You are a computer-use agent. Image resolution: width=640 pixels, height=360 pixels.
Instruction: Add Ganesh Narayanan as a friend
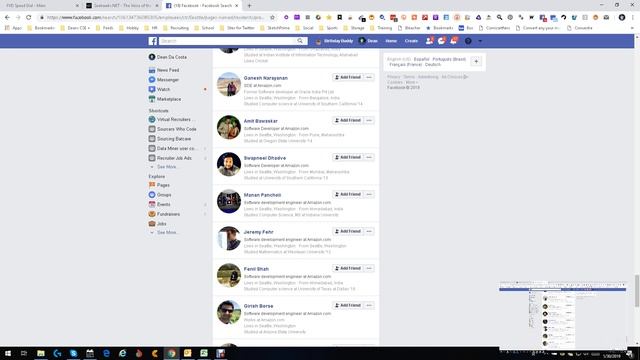pyautogui.click(x=348, y=77)
